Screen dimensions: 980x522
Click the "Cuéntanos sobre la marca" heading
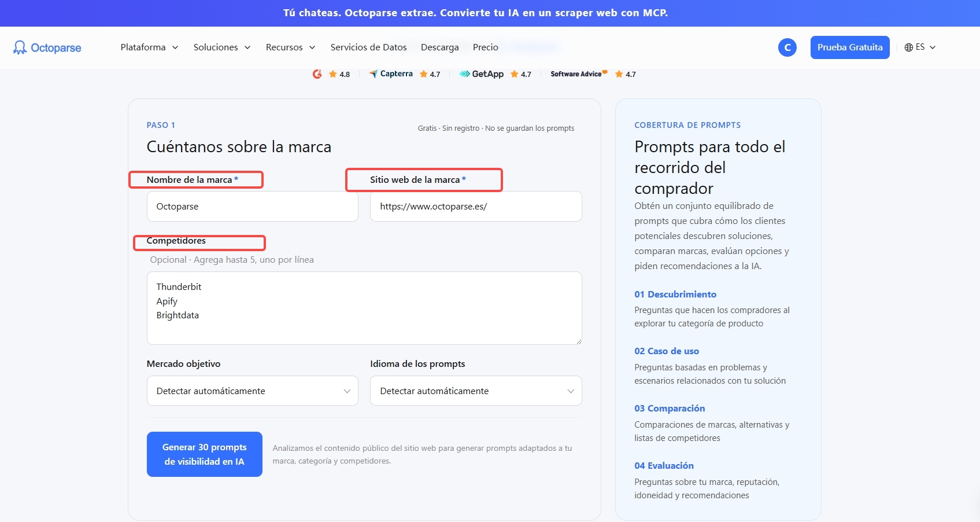[x=239, y=146]
